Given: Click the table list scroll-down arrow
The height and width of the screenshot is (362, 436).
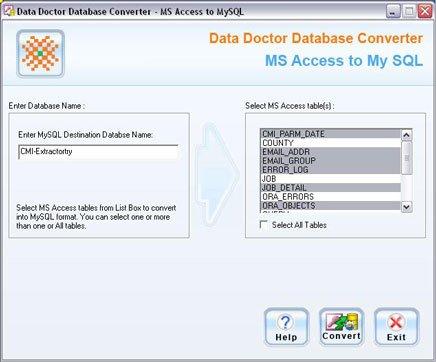Looking at the screenshot, I should (x=407, y=207).
